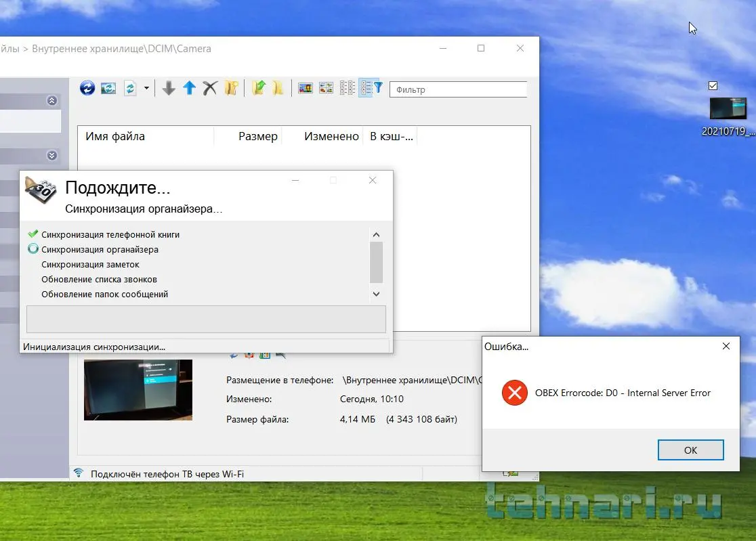The width and height of the screenshot is (756, 541).
Task: Minimize the MyPhoneExplorer main window
Action: tap(443, 48)
